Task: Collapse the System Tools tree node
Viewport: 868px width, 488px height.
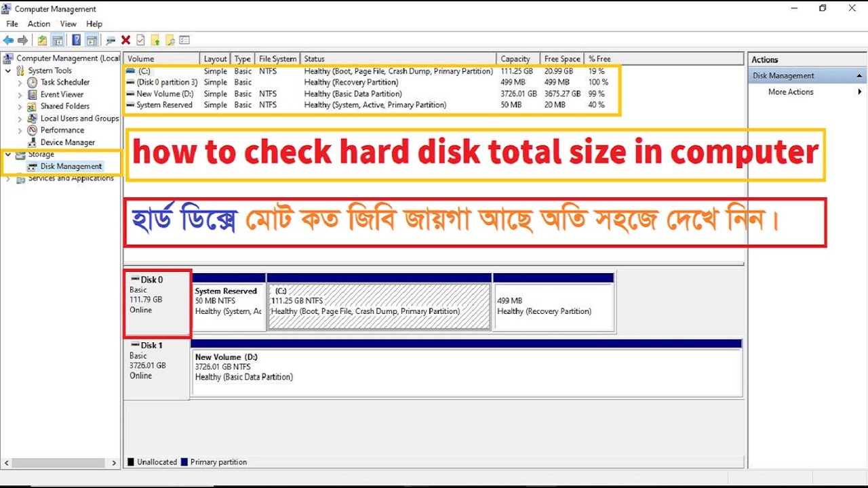Action: click(x=8, y=70)
